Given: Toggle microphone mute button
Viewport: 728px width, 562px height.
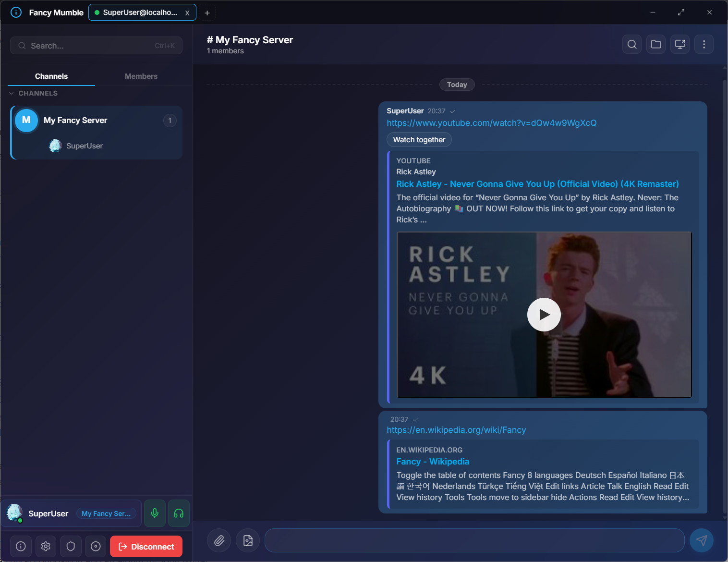Looking at the screenshot, I should click(155, 513).
